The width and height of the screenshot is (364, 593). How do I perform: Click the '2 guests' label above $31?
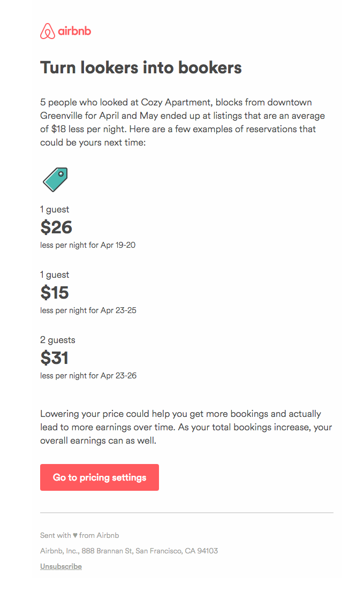point(57,340)
